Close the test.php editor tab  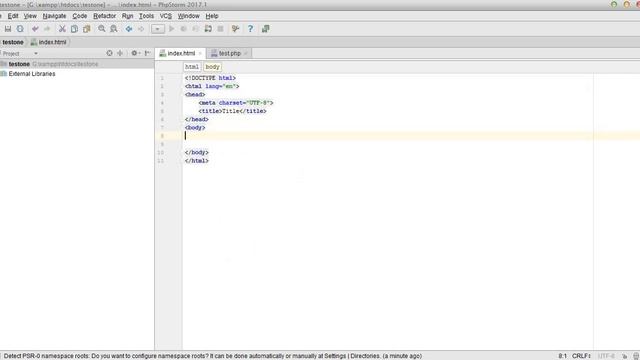(245, 53)
